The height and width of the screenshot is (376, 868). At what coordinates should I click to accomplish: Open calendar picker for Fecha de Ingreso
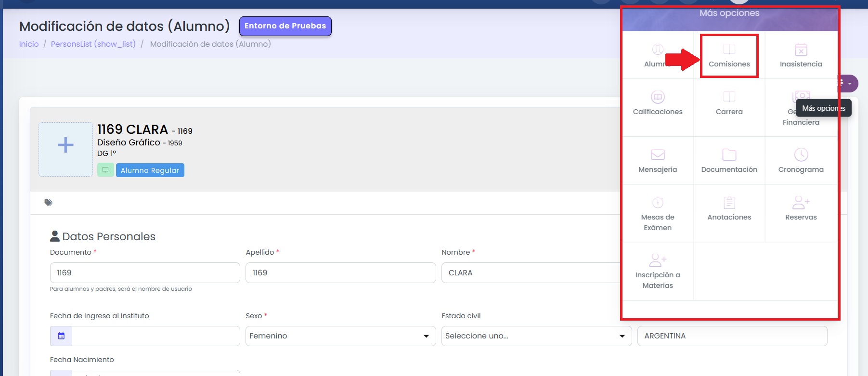pos(61,336)
